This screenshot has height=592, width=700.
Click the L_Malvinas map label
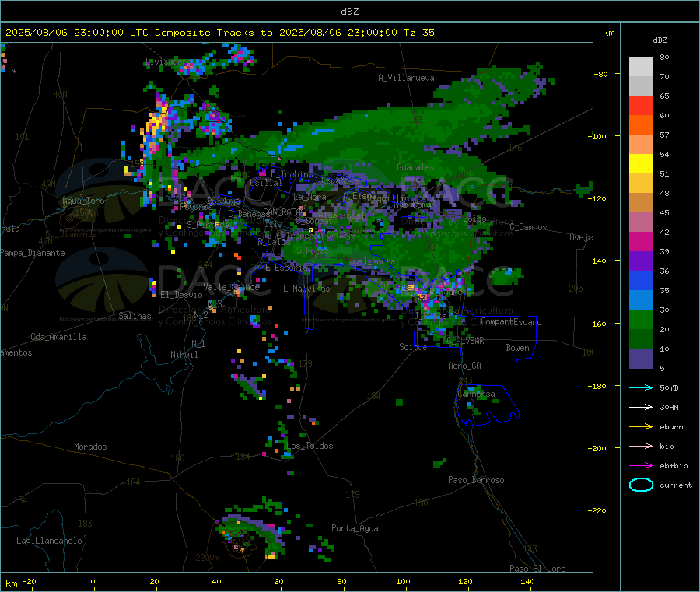306,289
